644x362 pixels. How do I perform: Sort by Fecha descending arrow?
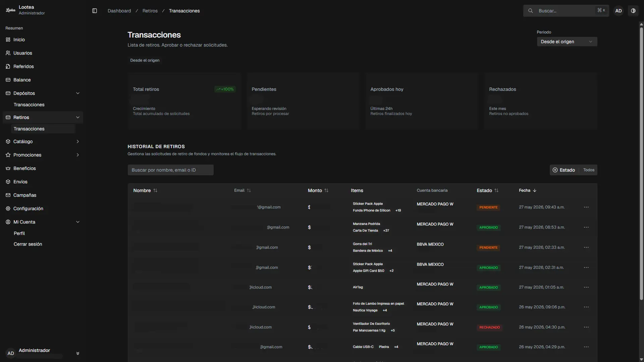[x=535, y=190]
